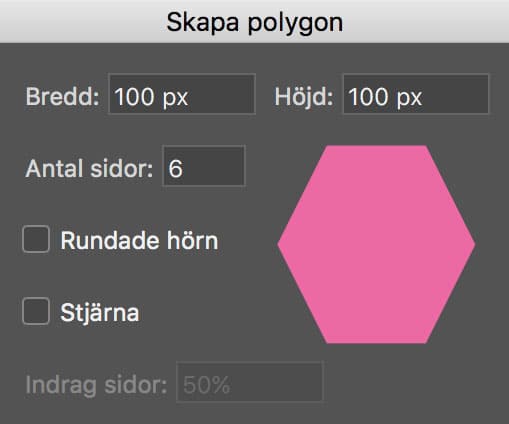This screenshot has width=509, height=424.
Task: Click the Höjd height input field
Action: pyautogui.click(x=416, y=94)
